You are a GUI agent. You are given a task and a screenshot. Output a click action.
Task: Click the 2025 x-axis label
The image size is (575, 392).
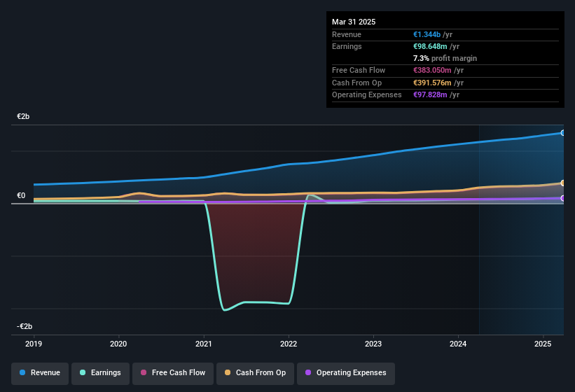pos(543,344)
